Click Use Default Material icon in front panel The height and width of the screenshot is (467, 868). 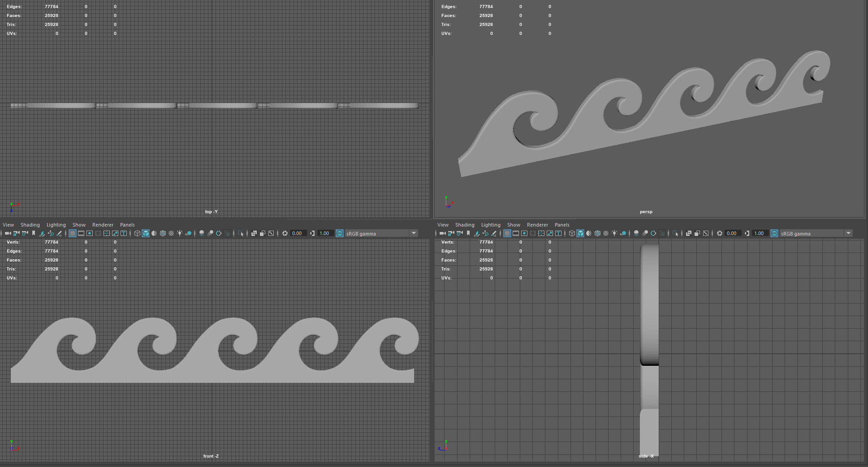pos(154,233)
